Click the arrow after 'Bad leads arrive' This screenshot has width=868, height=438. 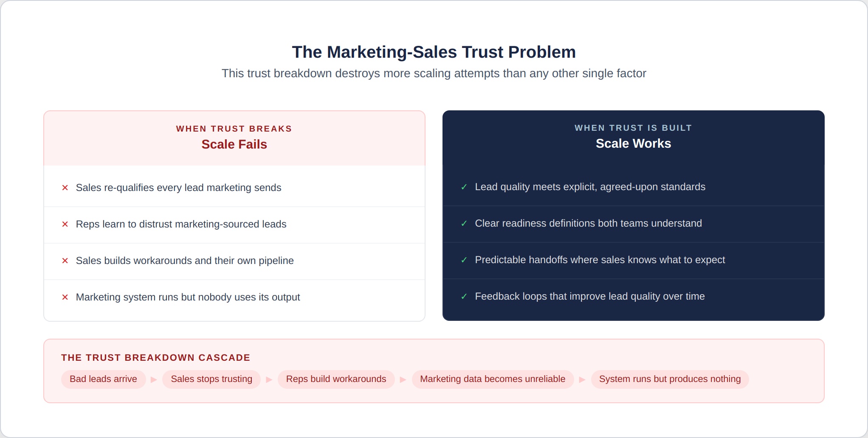(154, 379)
